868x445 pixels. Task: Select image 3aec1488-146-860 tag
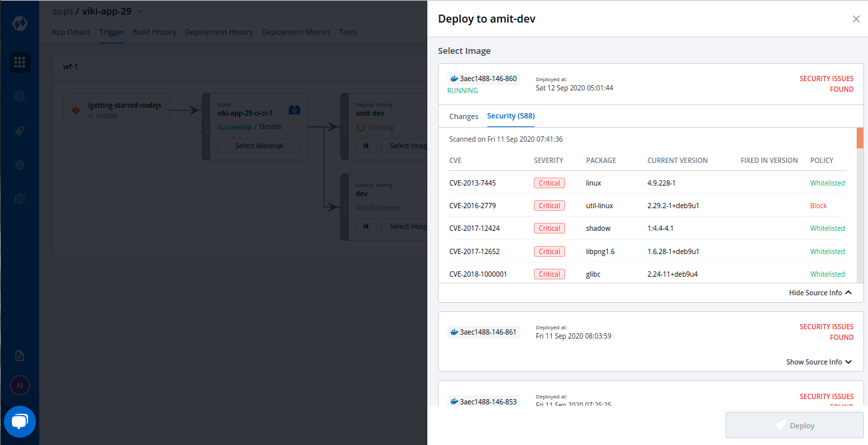483,78
